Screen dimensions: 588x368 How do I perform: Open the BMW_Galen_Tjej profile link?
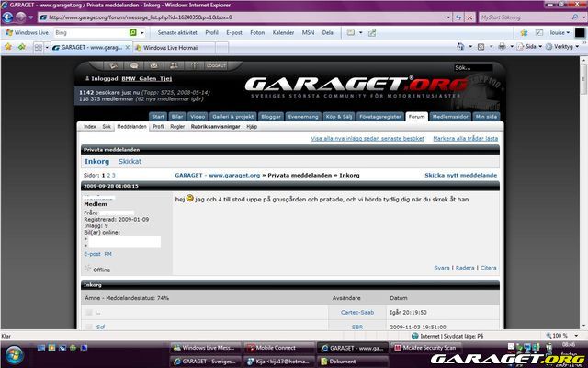[147, 78]
